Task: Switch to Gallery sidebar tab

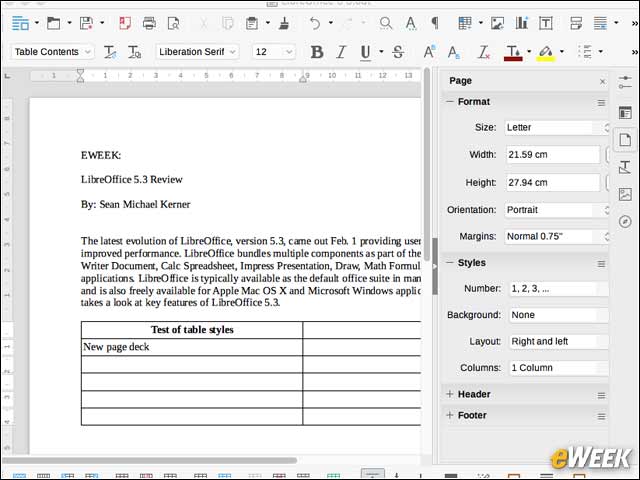Action: tap(625, 194)
